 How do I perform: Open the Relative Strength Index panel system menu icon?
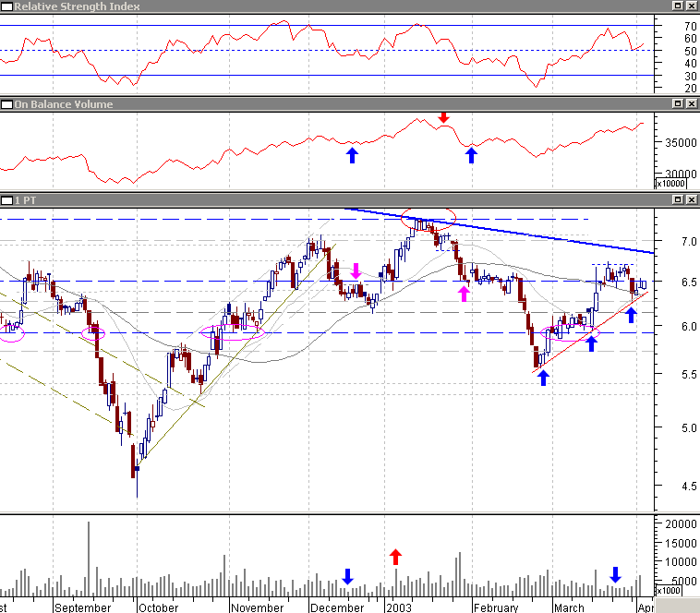[6, 6]
